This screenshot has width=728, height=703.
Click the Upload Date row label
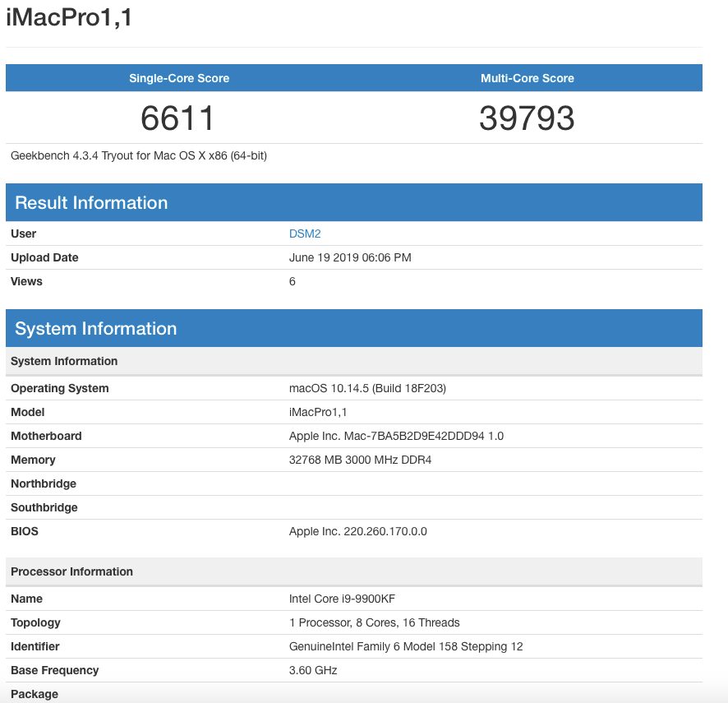44,257
